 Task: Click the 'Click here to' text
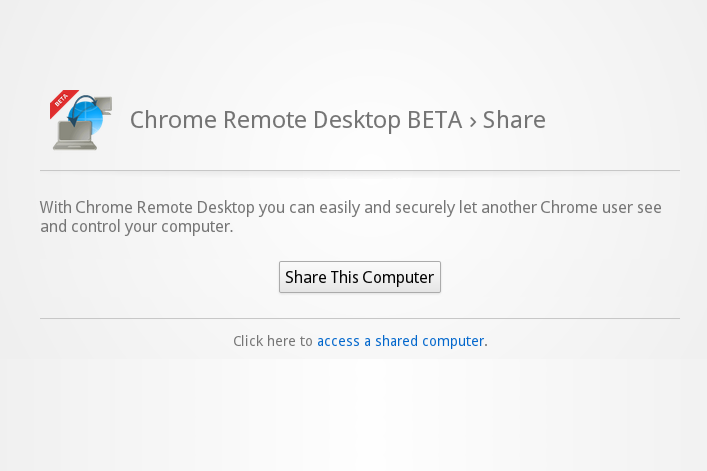click(x=272, y=341)
